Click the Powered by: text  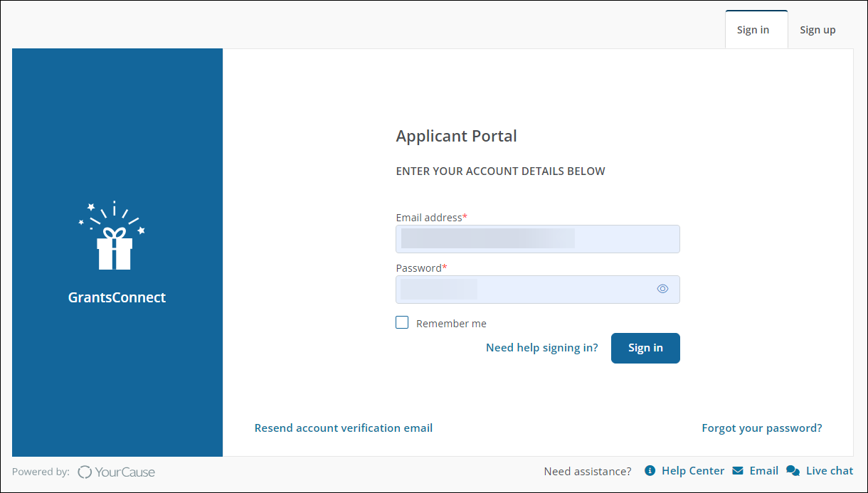[41, 472]
